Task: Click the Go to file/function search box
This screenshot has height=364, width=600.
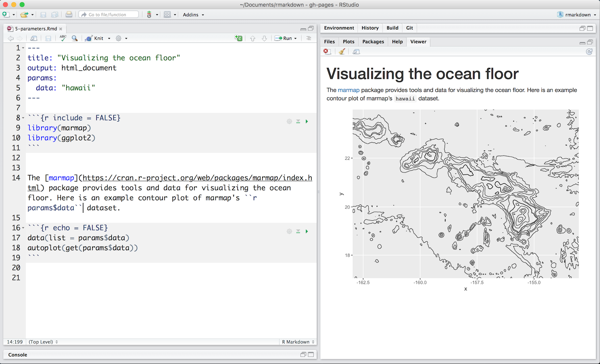Action: tap(108, 14)
